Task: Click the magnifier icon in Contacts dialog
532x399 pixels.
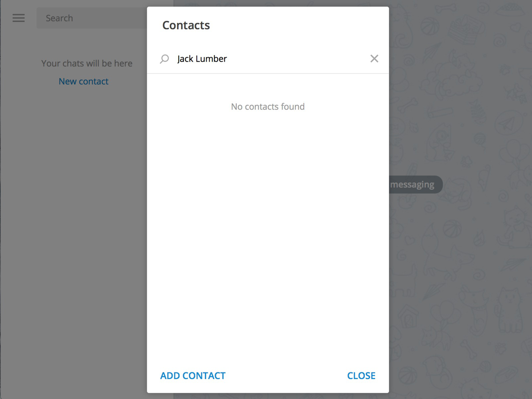Action: tap(164, 59)
